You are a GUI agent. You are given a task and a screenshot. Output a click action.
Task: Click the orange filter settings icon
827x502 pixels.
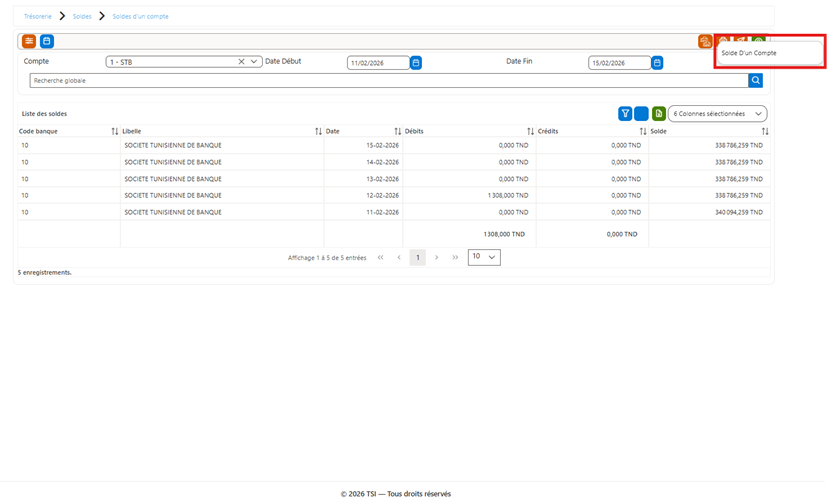(29, 41)
